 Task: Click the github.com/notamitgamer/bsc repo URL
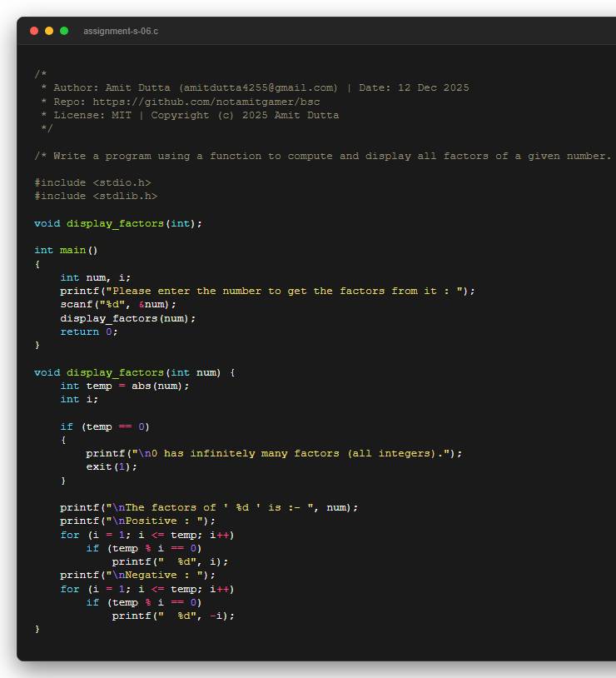coord(206,102)
